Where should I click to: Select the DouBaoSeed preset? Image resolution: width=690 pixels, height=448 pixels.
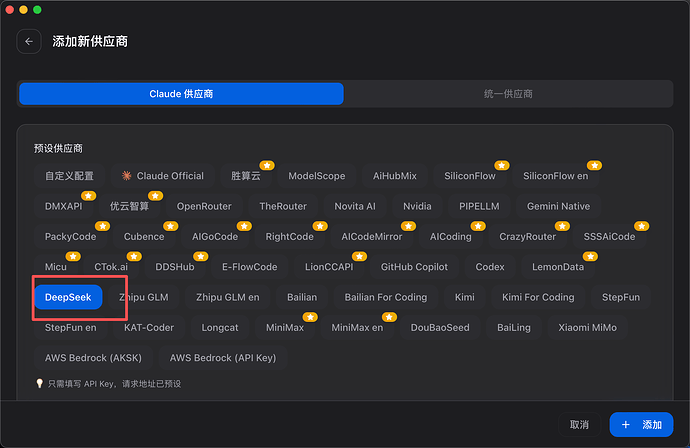click(440, 328)
